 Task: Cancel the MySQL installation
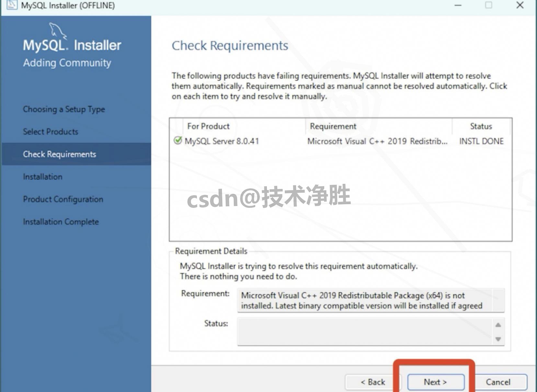click(x=498, y=382)
